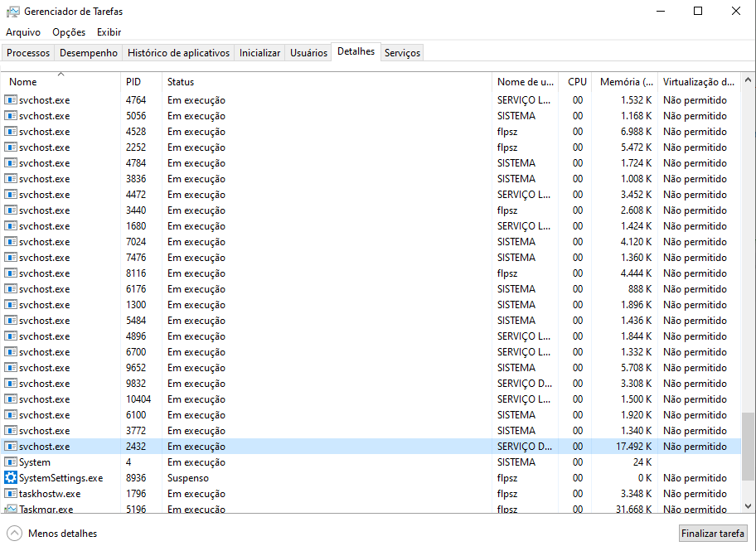This screenshot has height=551, width=756.
Task: Click the Menos detalhes label
Action: (x=63, y=533)
